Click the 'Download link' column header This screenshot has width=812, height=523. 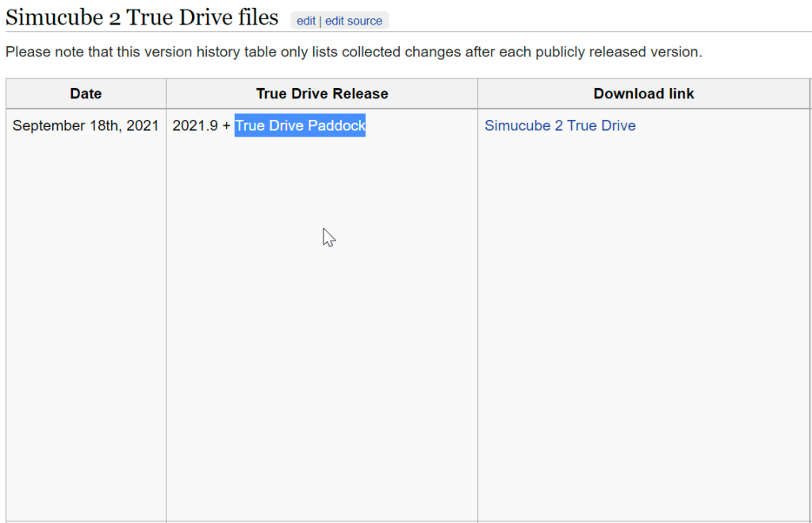click(x=644, y=94)
